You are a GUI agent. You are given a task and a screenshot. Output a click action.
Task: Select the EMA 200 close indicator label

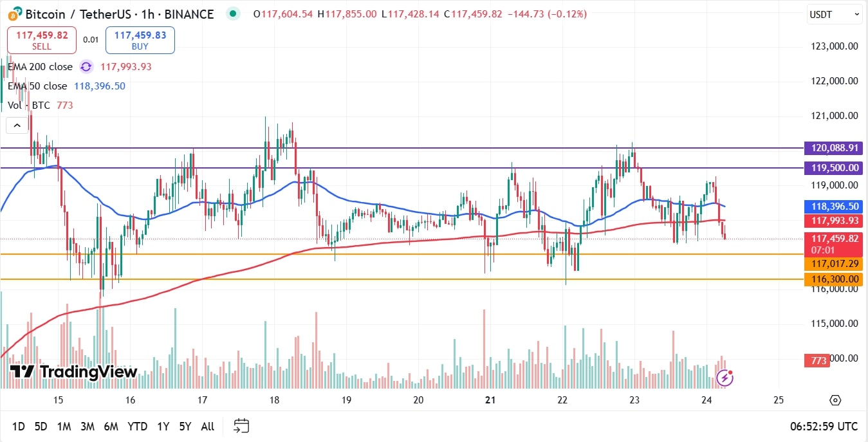pos(40,67)
